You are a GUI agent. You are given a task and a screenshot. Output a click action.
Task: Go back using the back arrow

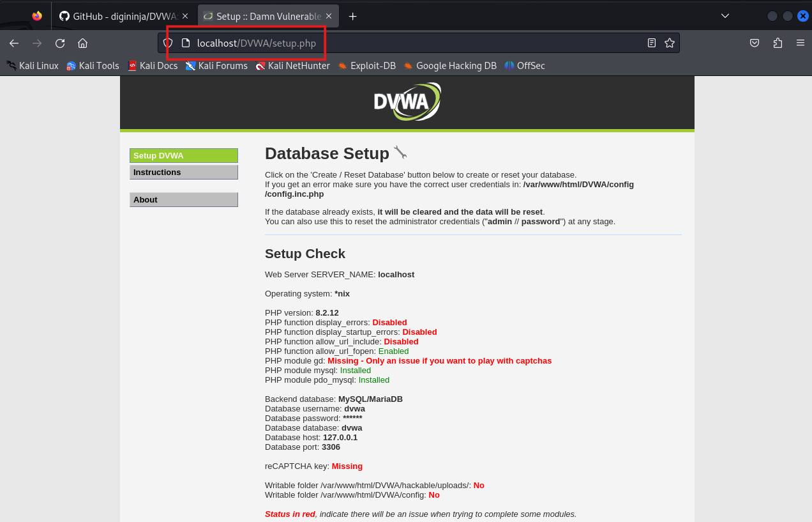click(x=14, y=43)
